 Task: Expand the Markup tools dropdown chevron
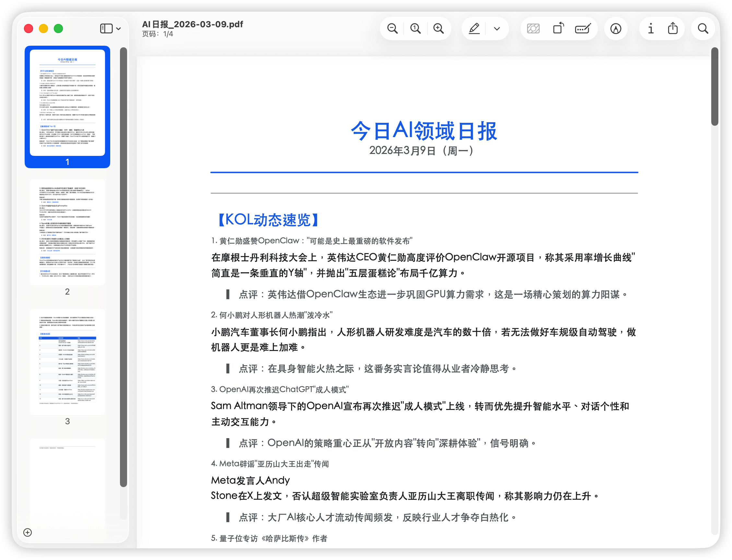point(497,29)
